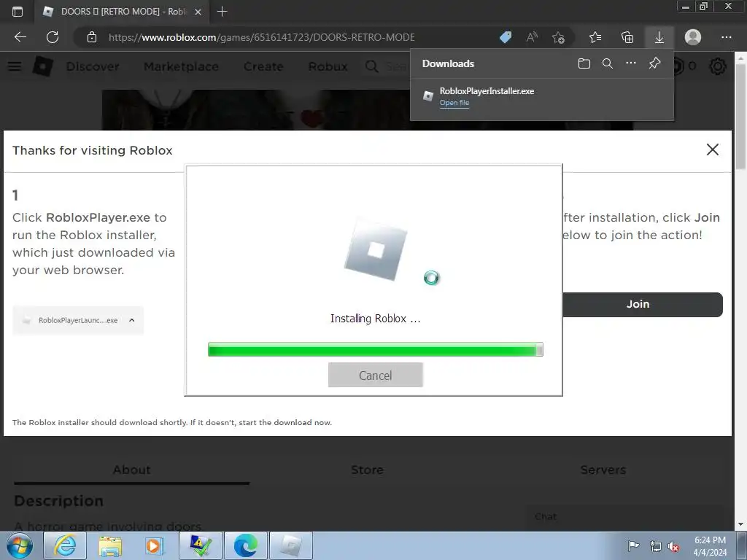Launch Internet Explorer from the taskbar
The image size is (747, 560).
pos(65,545)
